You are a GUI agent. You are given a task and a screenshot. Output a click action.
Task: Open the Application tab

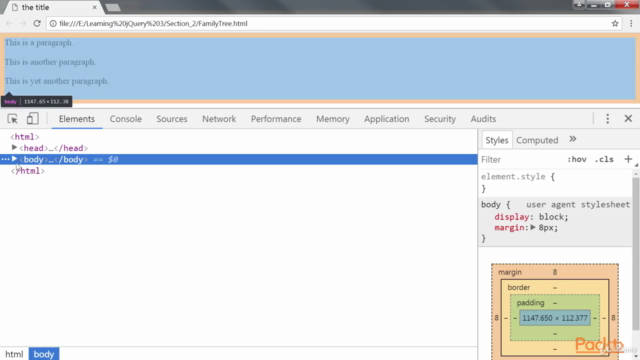387,119
